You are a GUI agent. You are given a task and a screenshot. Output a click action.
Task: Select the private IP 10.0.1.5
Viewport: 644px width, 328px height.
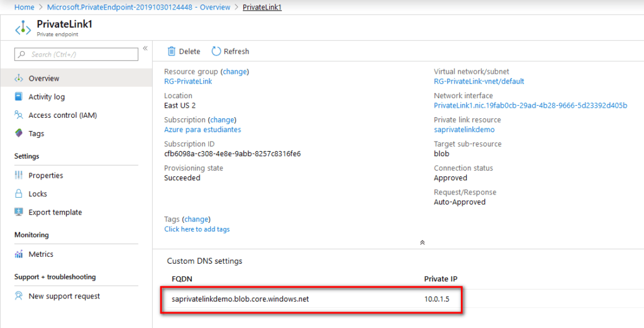pyautogui.click(x=436, y=299)
